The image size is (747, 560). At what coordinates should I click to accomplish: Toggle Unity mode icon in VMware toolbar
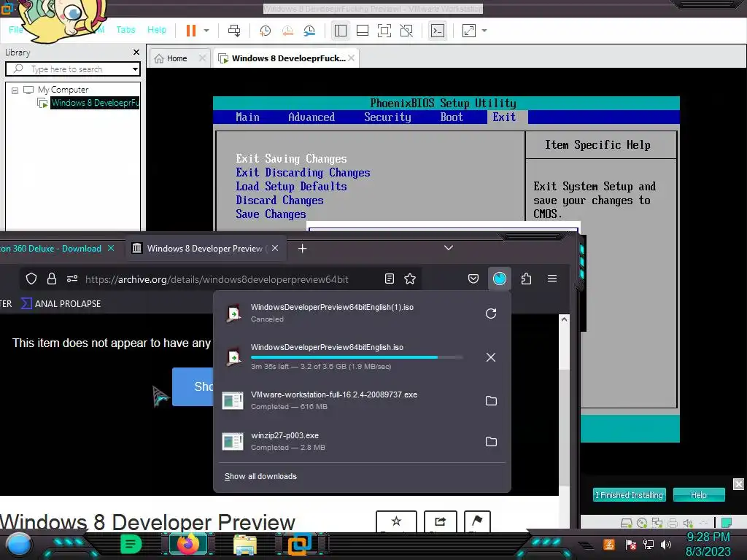click(406, 31)
